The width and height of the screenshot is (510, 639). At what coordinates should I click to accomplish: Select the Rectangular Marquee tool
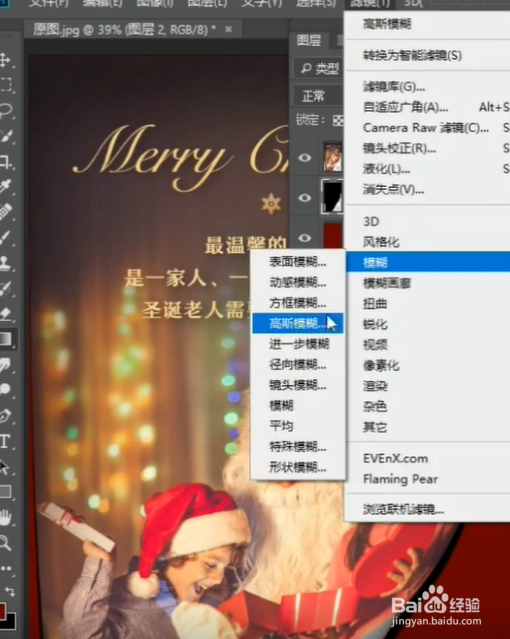pos(5,84)
